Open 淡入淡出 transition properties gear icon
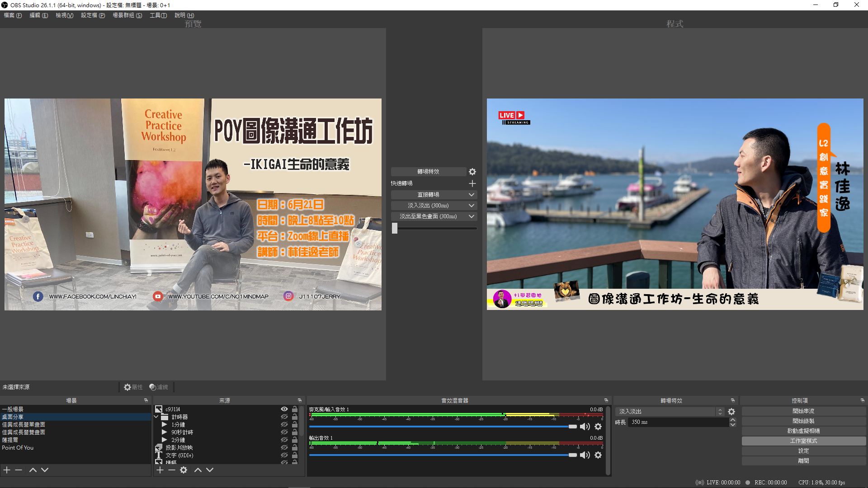868x488 pixels. [731, 412]
